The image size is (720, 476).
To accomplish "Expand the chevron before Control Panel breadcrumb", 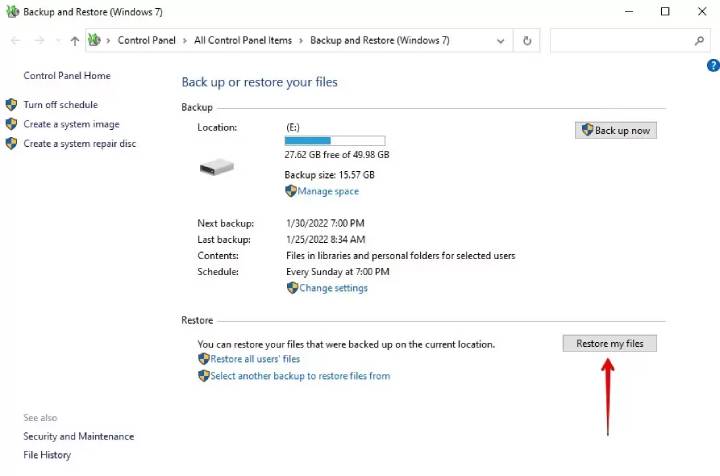I will [108, 40].
